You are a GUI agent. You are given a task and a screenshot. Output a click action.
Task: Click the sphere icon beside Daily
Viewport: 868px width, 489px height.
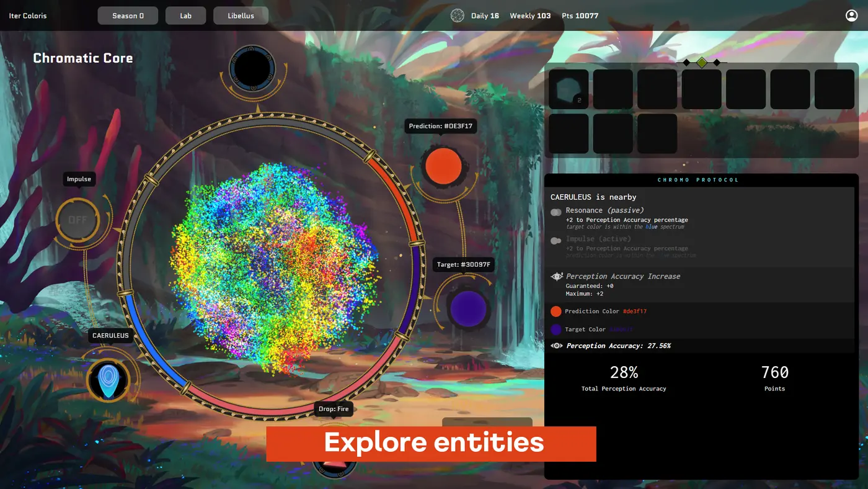pos(457,16)
